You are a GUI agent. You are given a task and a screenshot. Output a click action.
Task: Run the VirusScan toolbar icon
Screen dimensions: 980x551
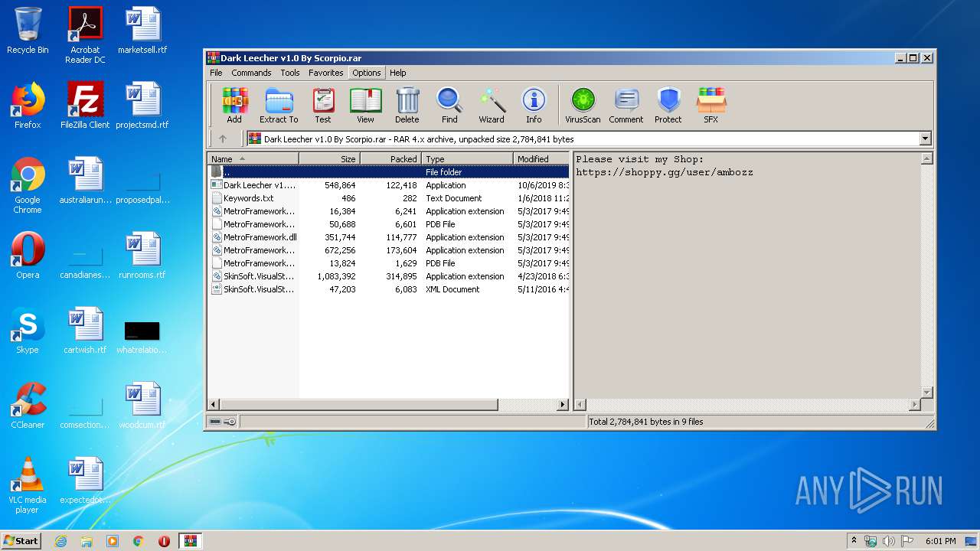pos(583,105)
